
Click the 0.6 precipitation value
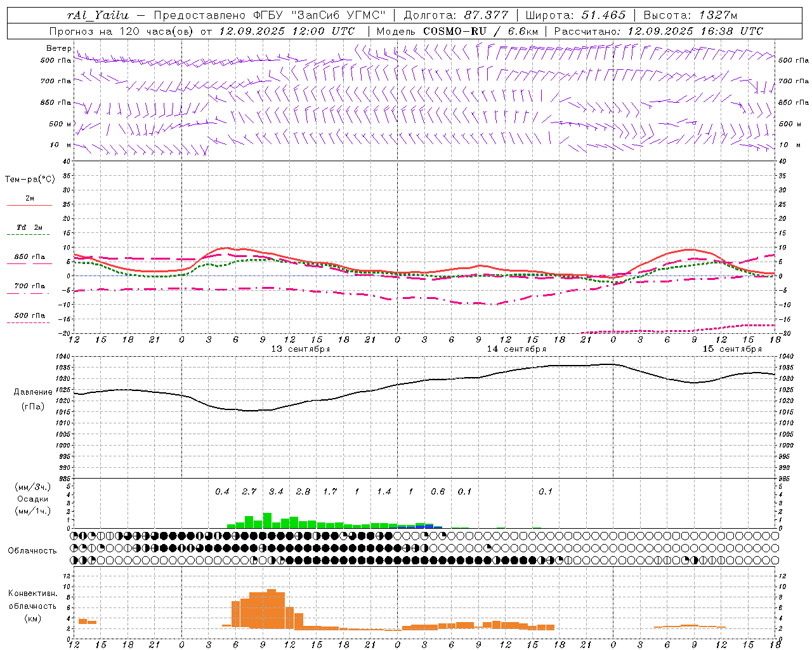click(438, 492)
